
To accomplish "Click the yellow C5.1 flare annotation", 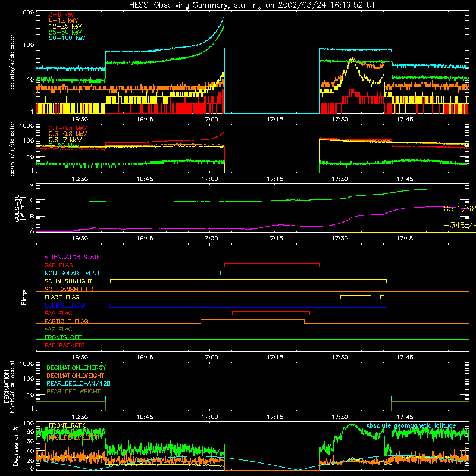I will 459,209.
